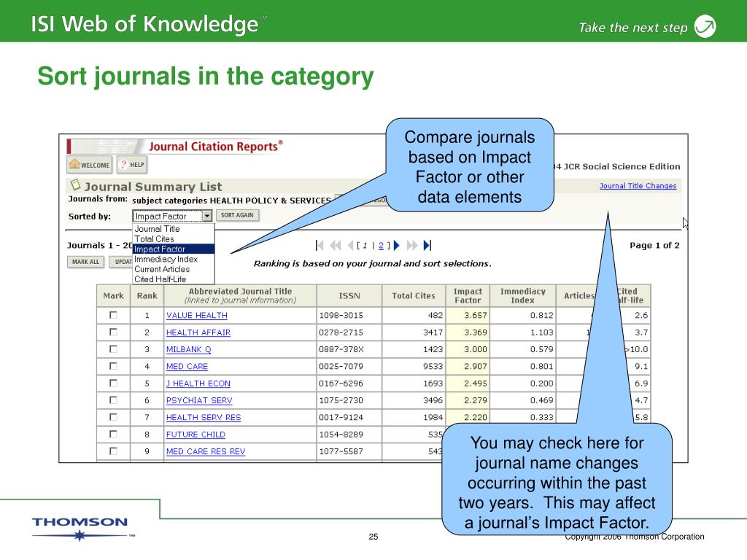Click the Impact Factor column header
Viewport: 747px width, 560px height.
click(468, 296)
